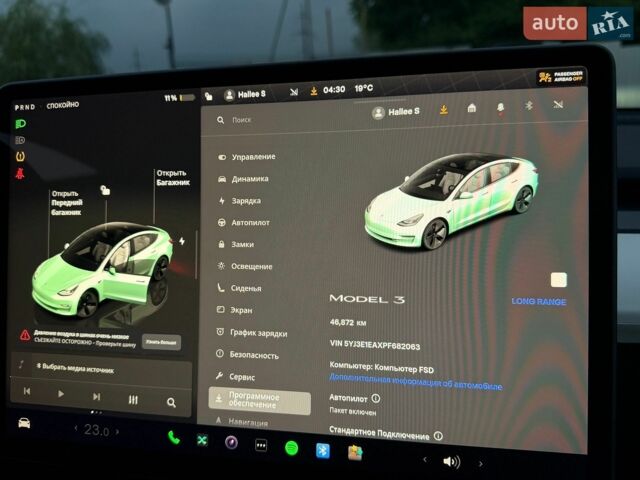
Task: Lower volume with left chevron
Action: [x=425, y=460]
